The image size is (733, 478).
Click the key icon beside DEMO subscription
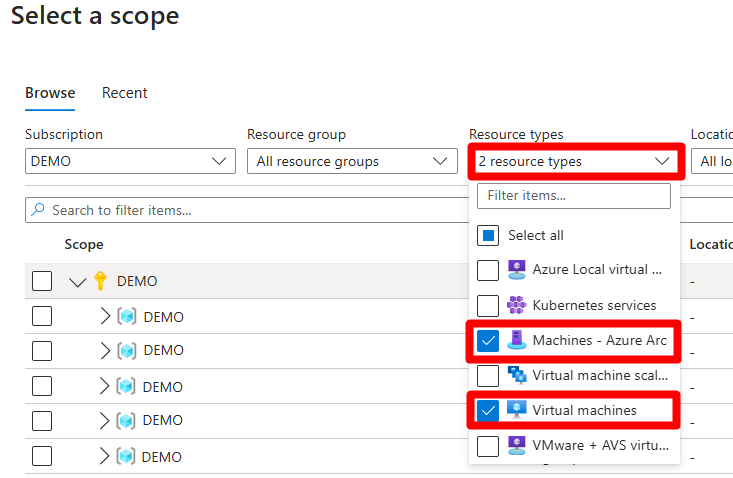[100, 281]
